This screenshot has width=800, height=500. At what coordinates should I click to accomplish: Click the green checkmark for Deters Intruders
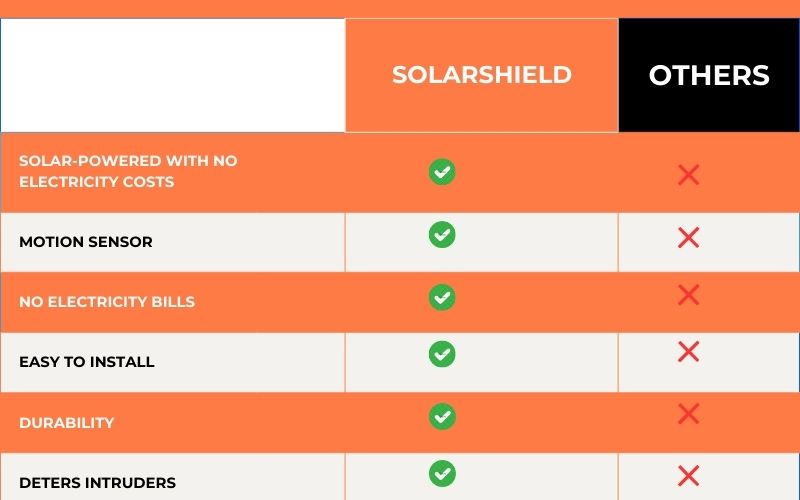442,473
